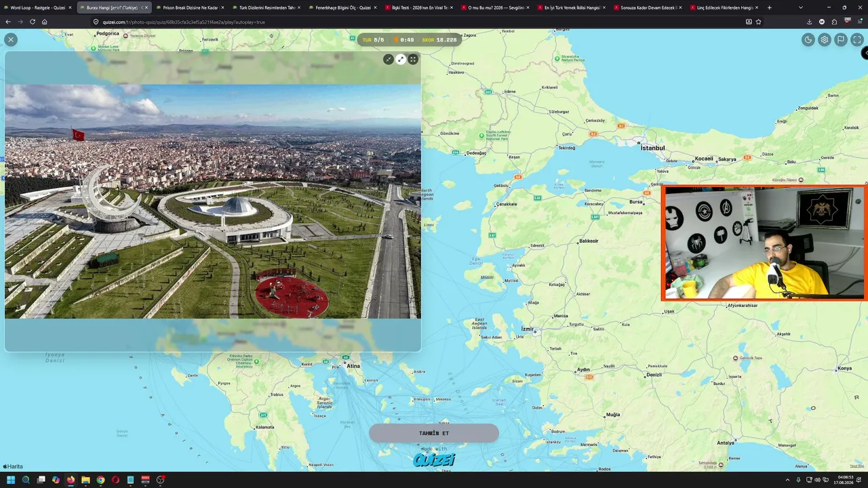Viewport: 868px width, 488px height.
Task: Expand the browser tab list dropdown
Action: click(x=801, y=7)
